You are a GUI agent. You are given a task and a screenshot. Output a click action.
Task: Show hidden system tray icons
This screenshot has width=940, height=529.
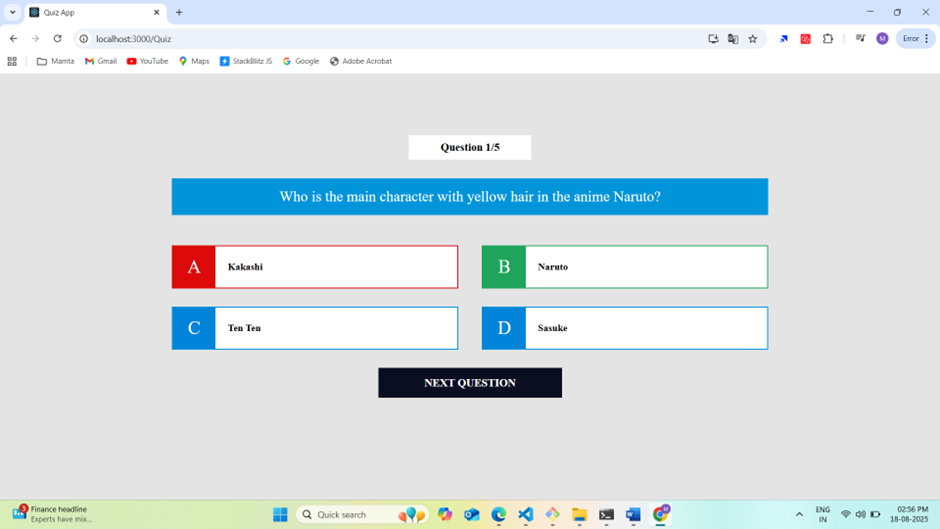[799, 514]
